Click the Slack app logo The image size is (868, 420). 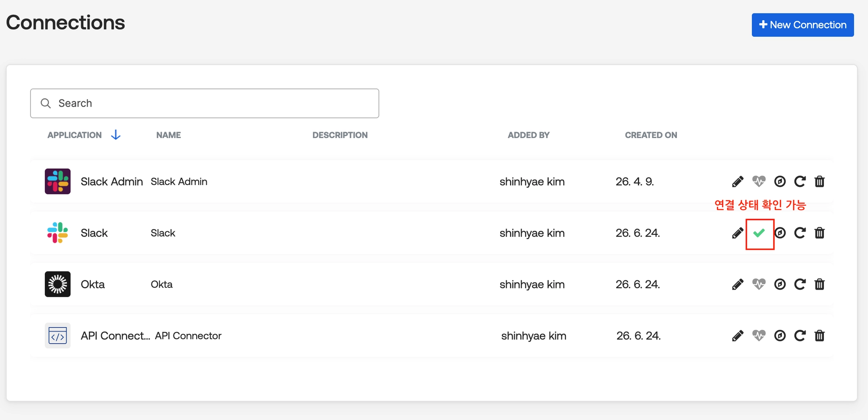[x=58, y=233]
